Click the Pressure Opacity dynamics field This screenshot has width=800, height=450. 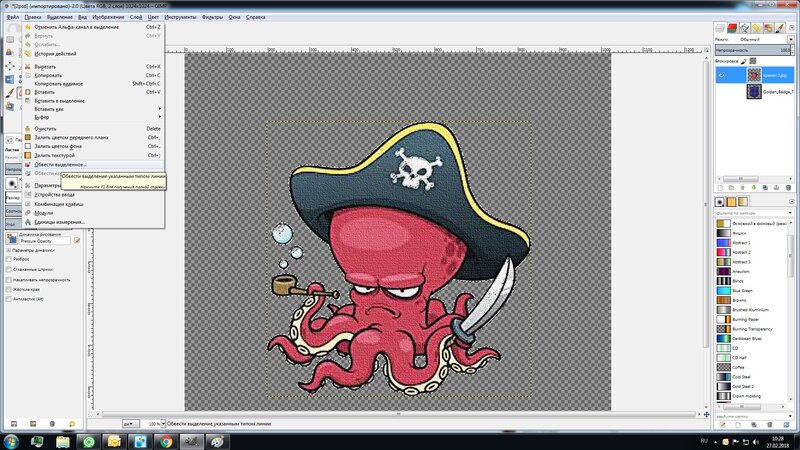[44, 241]
